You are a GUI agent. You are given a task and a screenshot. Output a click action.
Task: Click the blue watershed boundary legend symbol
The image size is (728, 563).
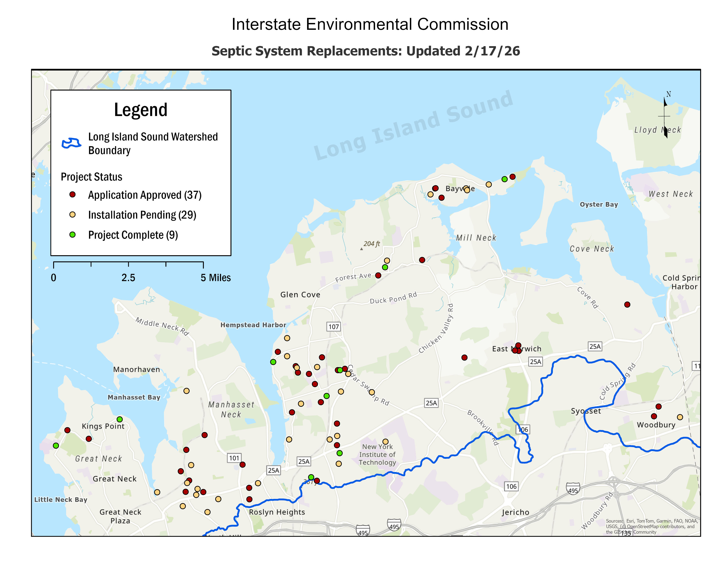pos(71,143)
